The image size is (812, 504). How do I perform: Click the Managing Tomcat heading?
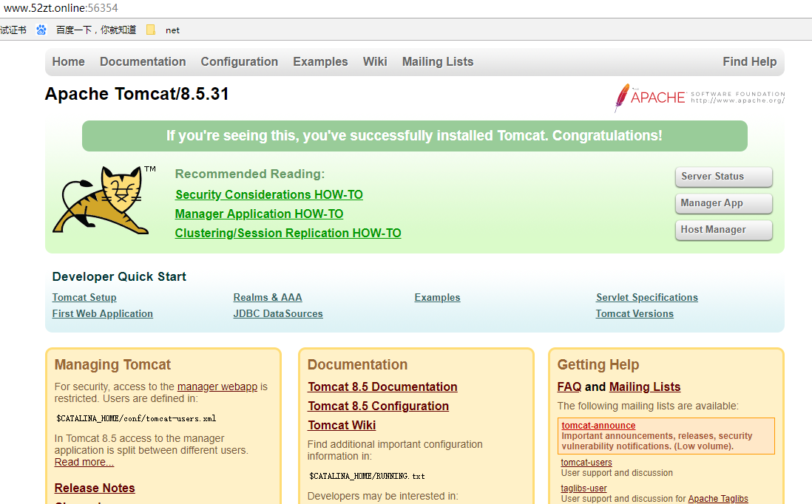point(112,365)
